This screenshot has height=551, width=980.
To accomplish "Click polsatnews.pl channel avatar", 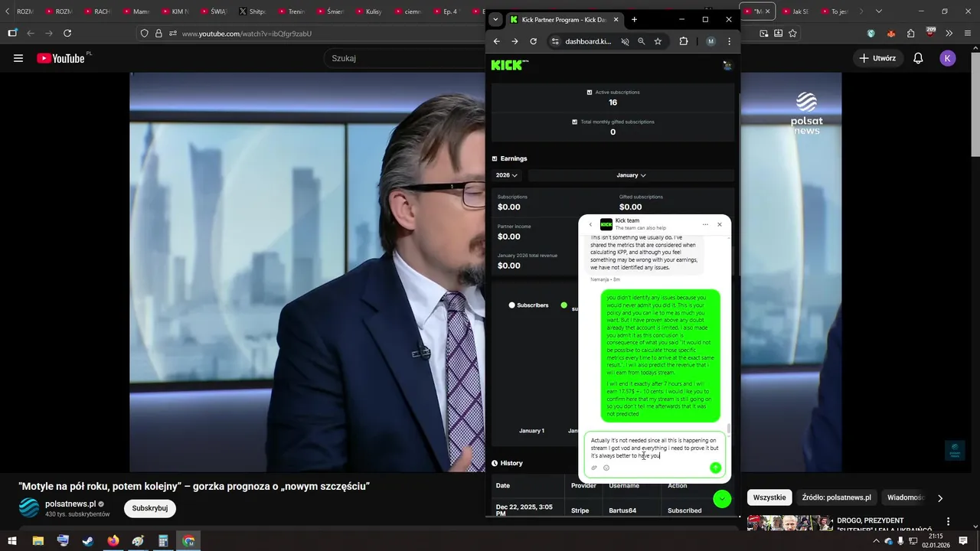I will (29, 508).
